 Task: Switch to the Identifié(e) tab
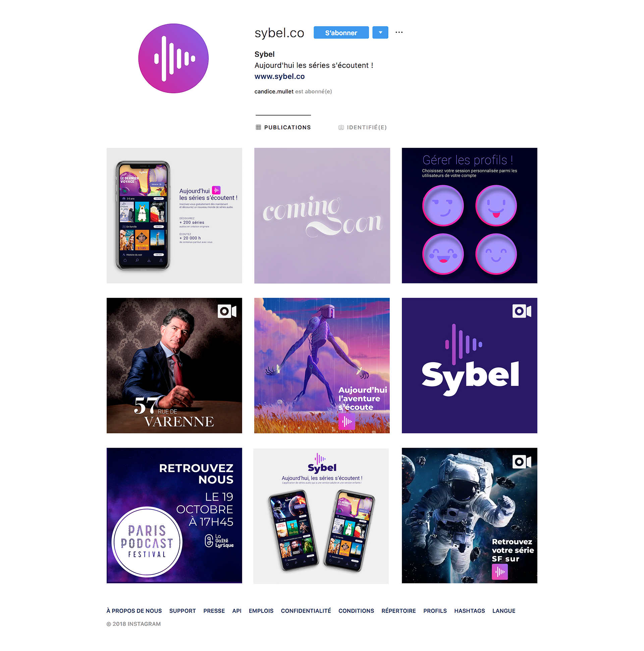point(362,127)
